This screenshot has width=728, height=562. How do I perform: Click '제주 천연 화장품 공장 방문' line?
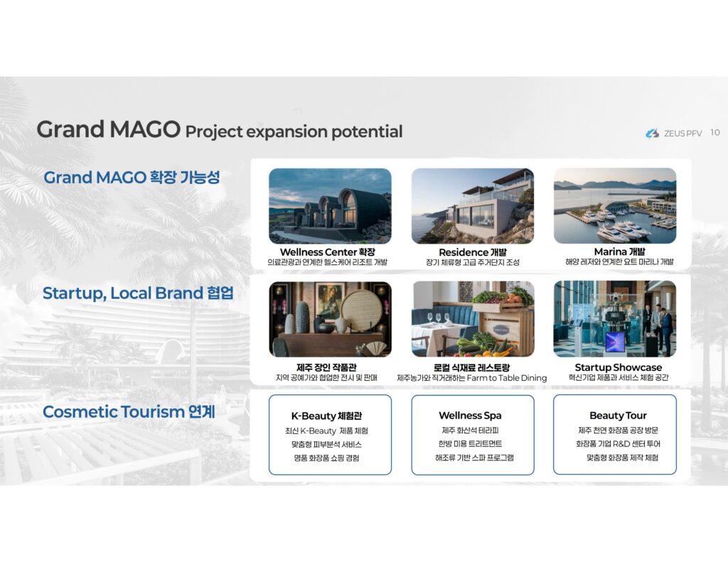(618, 430)
